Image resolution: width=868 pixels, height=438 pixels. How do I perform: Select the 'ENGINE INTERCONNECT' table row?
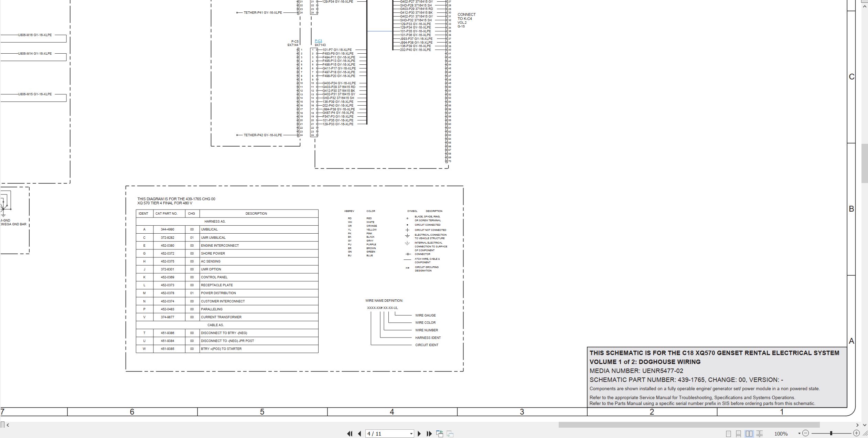[227, 246]
